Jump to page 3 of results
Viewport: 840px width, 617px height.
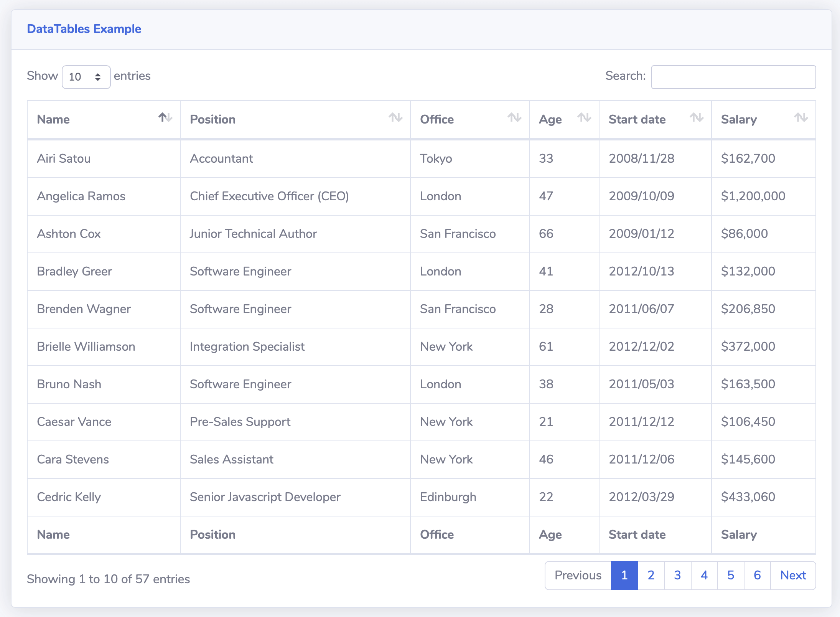coord(677,575)
